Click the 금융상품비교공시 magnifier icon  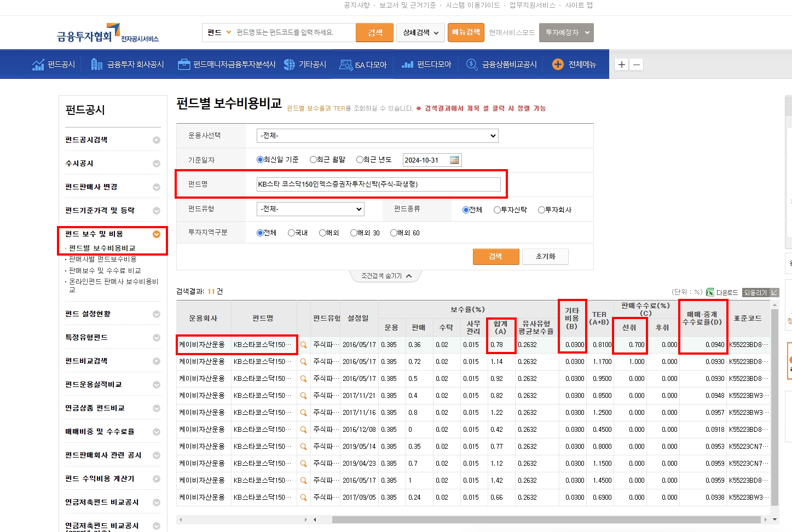pos(472,65)
